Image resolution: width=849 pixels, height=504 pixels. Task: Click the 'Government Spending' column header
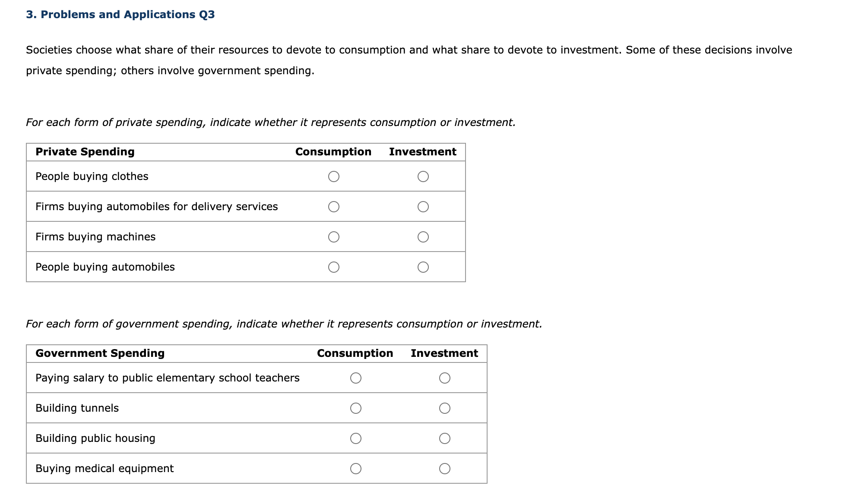coord(100,353)
